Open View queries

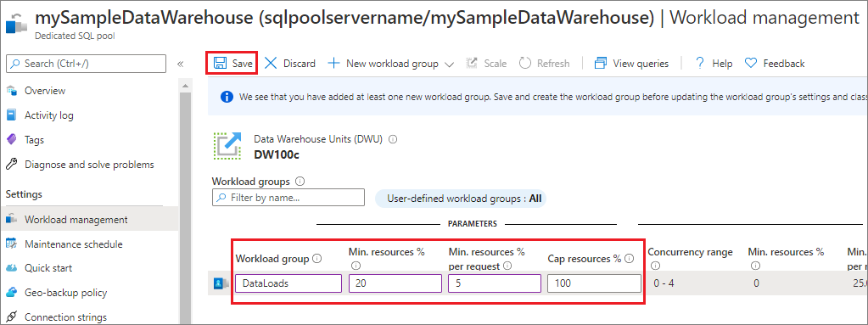[631, 63]
